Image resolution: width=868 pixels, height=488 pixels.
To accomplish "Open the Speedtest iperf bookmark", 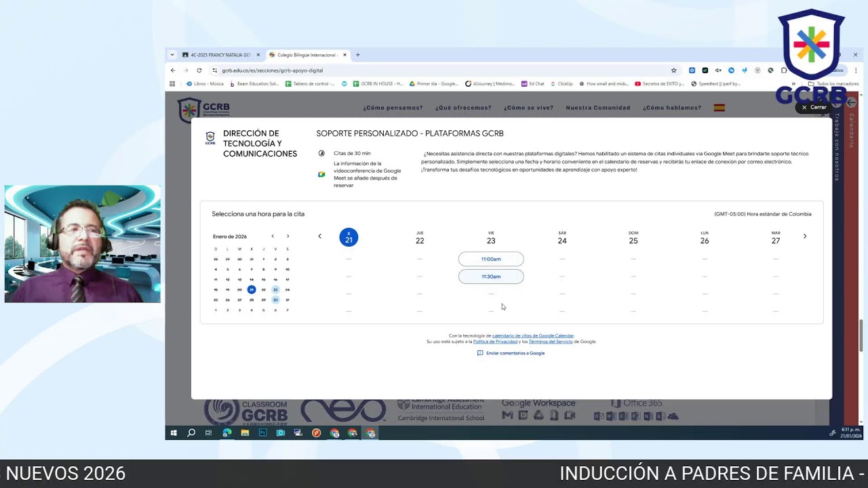I will pos(716,84).
